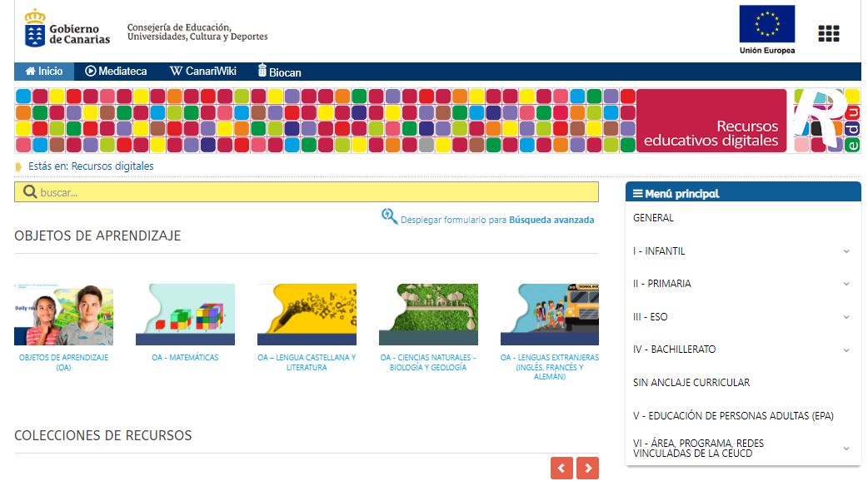The width and height of the screenshot is (868, 481).
Task: Select GENERAL in main menu
Action: click(x=653, y=218)
